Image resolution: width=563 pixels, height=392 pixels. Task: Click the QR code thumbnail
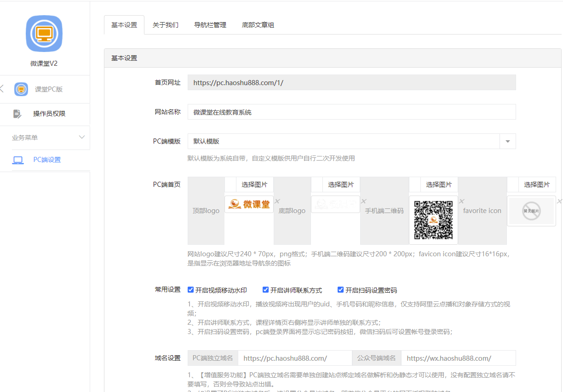tap(433, 220)
